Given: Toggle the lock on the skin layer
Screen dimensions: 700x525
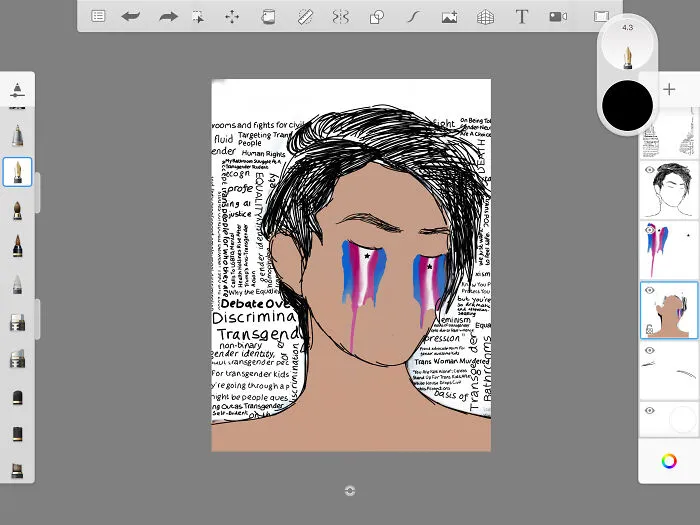Looking at the screenshot, I should (650, 330).
